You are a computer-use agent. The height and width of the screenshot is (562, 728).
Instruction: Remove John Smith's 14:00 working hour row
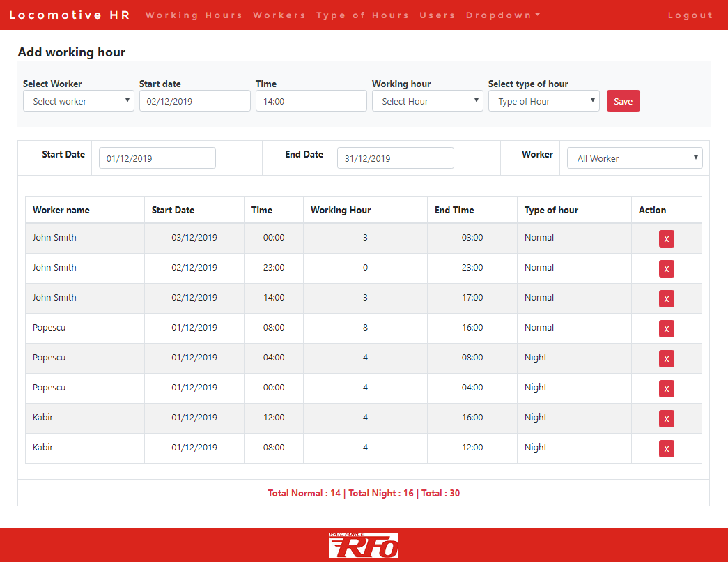pos(666,299)
